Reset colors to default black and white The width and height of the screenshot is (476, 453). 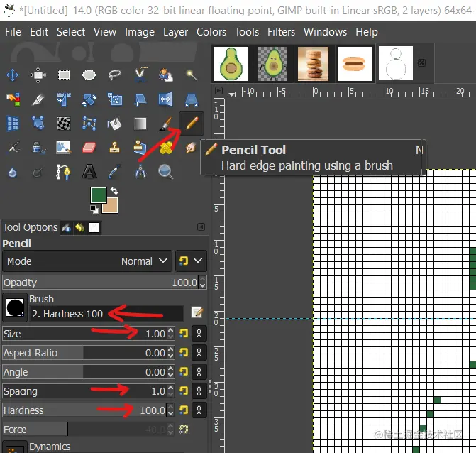pos(94,209)
